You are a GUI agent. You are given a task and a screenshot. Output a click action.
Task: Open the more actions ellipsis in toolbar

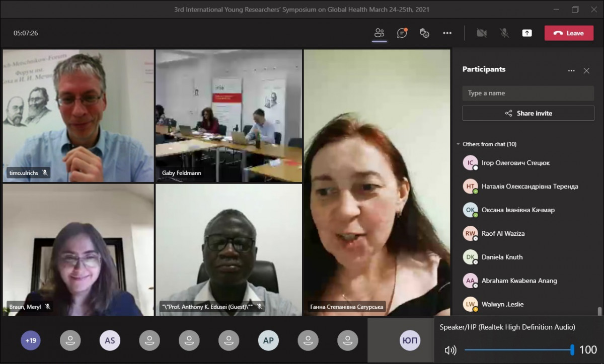pyautogui.click(x=447, y=33)
